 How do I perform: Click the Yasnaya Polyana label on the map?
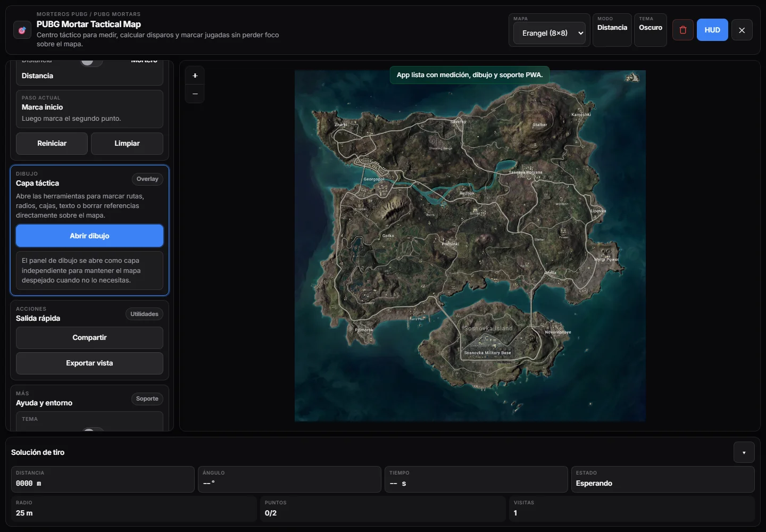point(526,172)
